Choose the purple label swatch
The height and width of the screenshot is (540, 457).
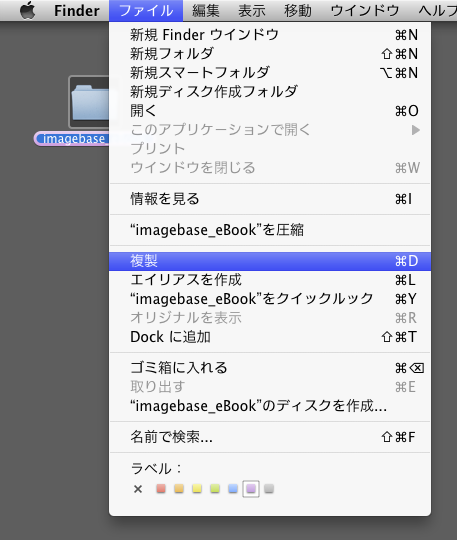pyautogui.click(x=251, y=488)
